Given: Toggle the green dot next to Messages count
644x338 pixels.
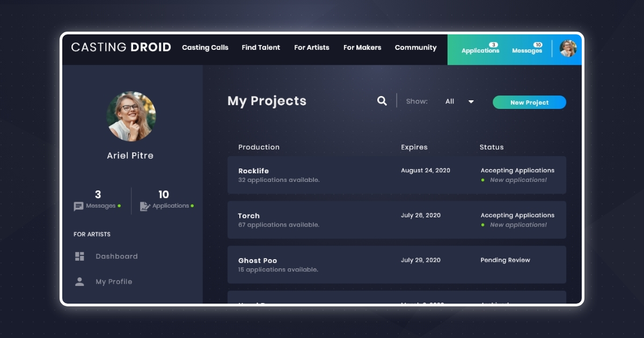Looking at the screenshot, I should (119, 205).
